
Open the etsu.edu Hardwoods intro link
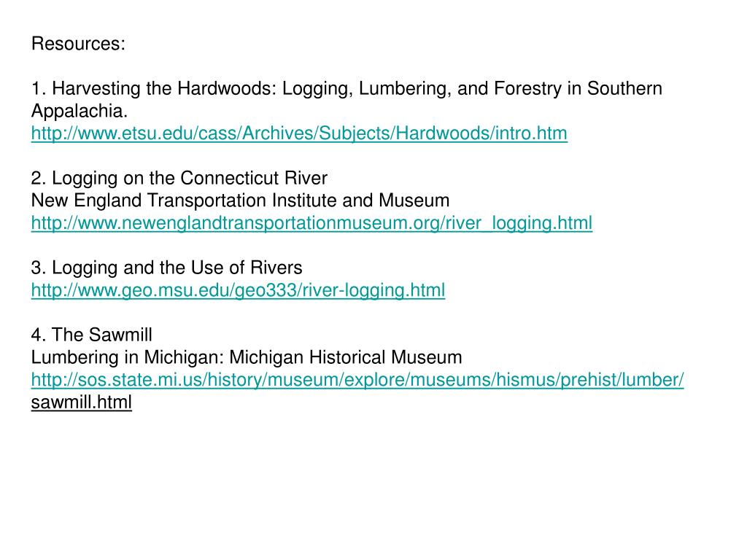[x=299, y=133]
